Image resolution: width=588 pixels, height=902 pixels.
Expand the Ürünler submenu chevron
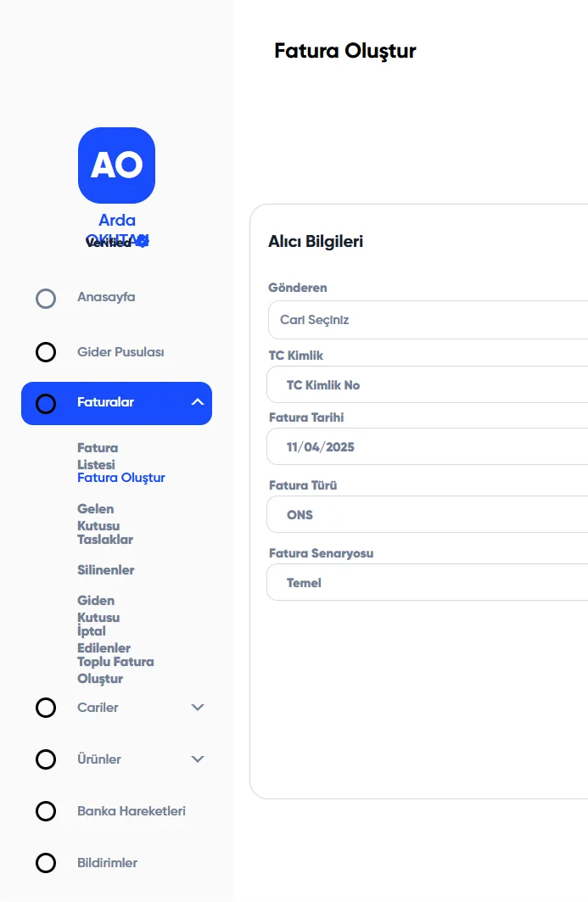click(198, 759)
